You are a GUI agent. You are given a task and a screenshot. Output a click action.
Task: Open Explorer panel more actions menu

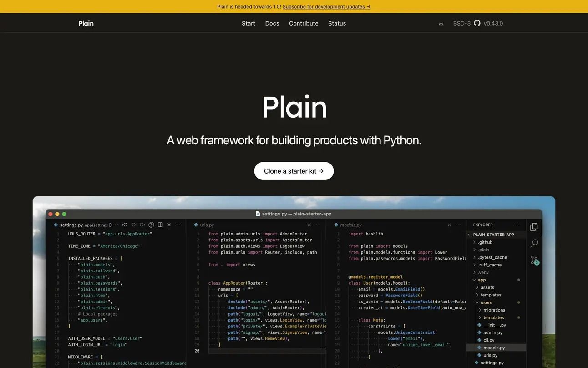pyautogui.click(x=518, y=225)
